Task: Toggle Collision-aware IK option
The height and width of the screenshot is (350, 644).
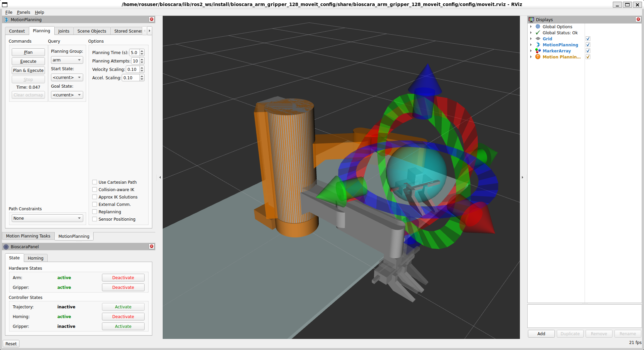Action: 95,189
